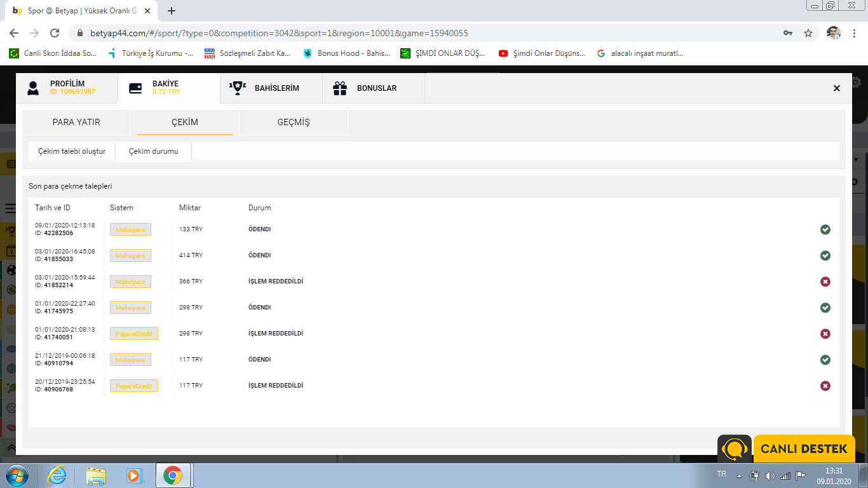Image resolution: width=868 pixels, height=488 pixels.
Task: Open Çekim talebi oluştur sub-tab
Action: [x=72, y=151]
